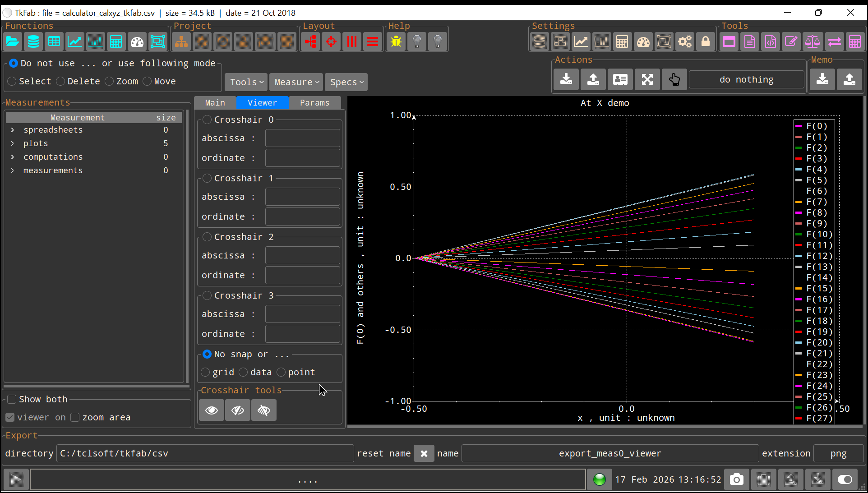Open the Specs dropdown menu
This screenshot has height=493, width=868.
click(x=346, y=82)
